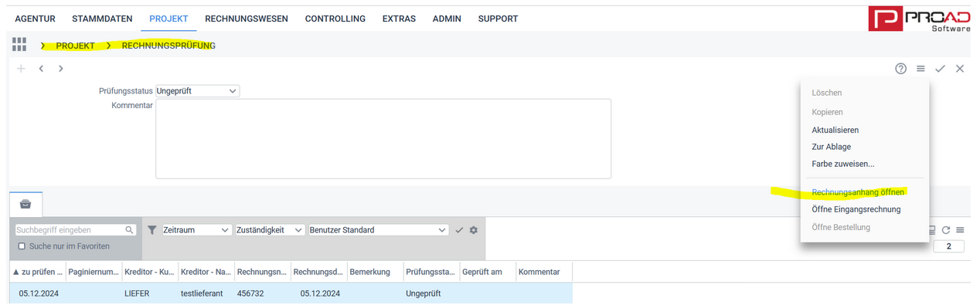Open the Benutzer Standard dropdown

click(x=378, y=230)
